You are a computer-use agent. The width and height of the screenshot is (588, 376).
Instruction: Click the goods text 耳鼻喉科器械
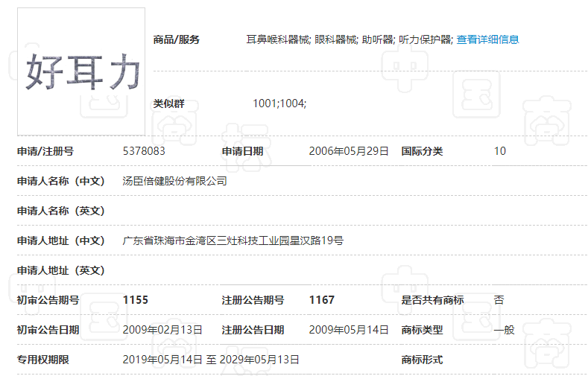(278, 39)
